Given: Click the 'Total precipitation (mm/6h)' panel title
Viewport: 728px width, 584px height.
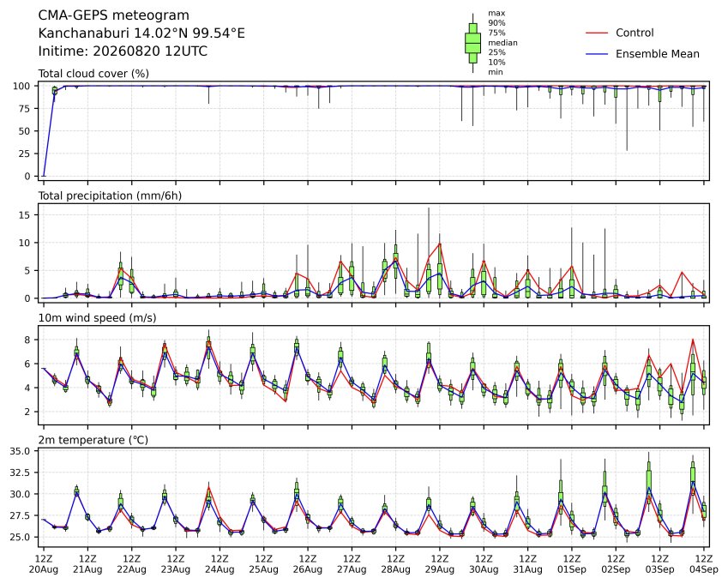Looking at the screenshot, I should tap(110, 196).
